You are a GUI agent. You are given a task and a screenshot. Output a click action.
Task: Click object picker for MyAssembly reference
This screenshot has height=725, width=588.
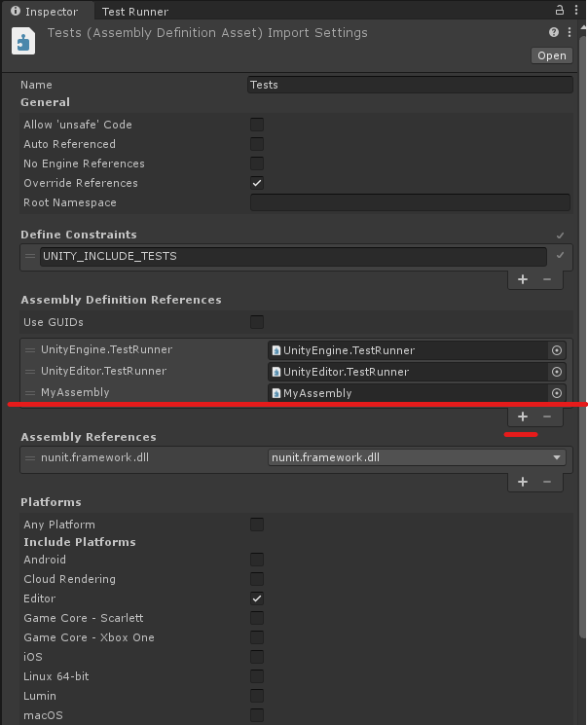point(557,393)
